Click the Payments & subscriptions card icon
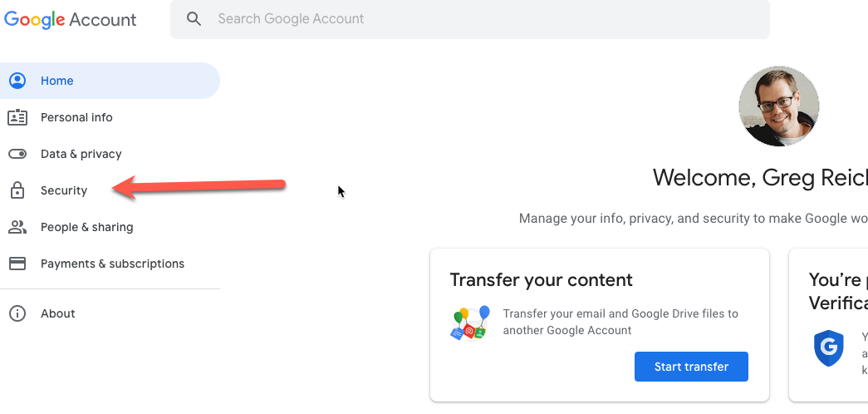Viewport: 868px width, 414px height. click(x=17, y=264)
